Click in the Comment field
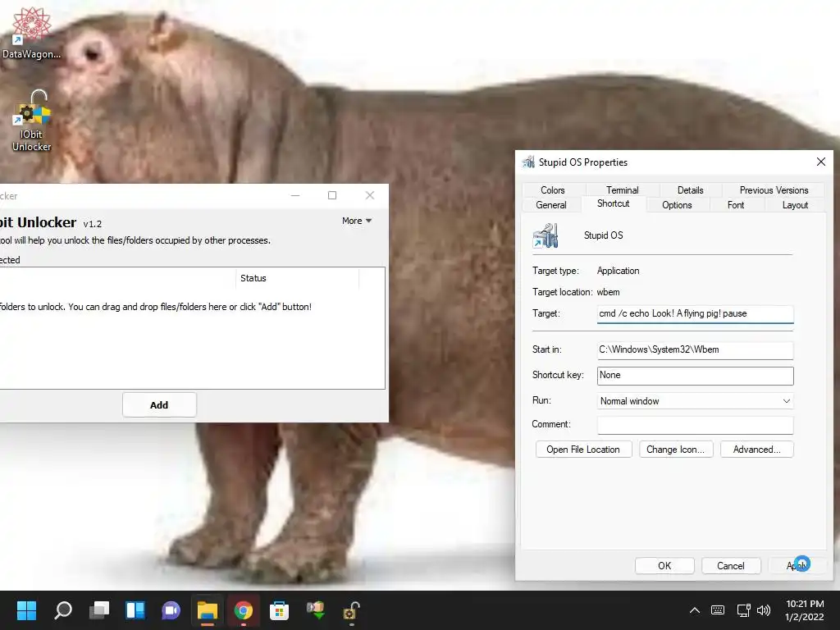Image resolution: width=840 pixels, height=630 pixels. point(695,425)
